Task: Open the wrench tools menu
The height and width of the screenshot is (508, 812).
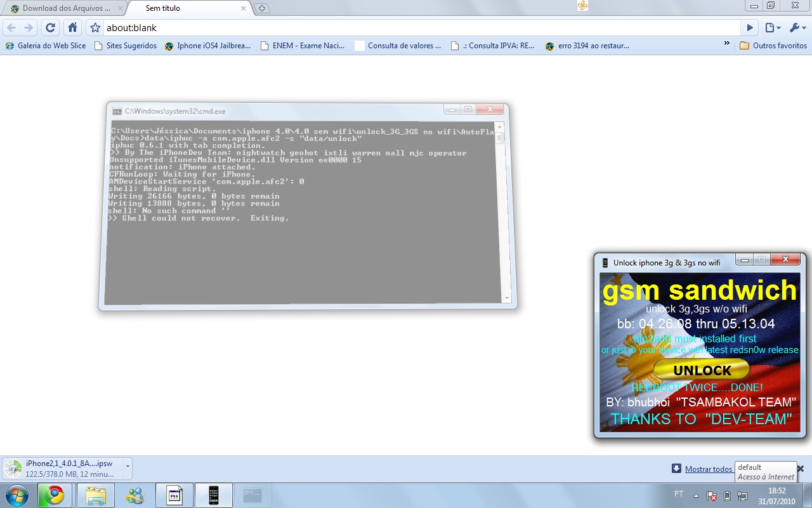Action: [797, 28]
